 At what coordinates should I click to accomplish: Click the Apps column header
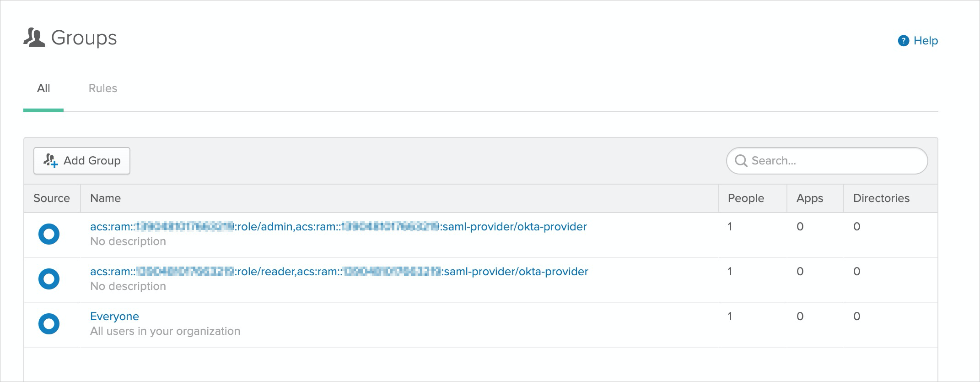pyautogui.click(x=809, y=198)
